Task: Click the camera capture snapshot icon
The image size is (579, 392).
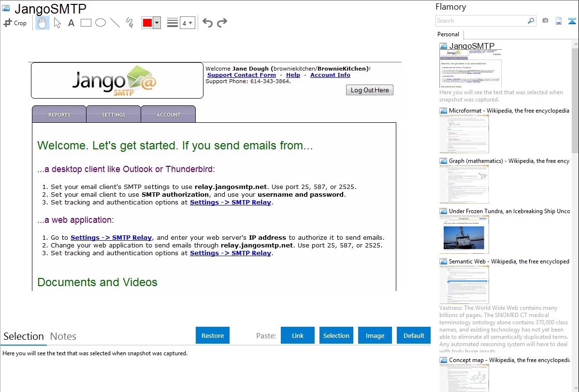Action: click(x=545, y=21)
